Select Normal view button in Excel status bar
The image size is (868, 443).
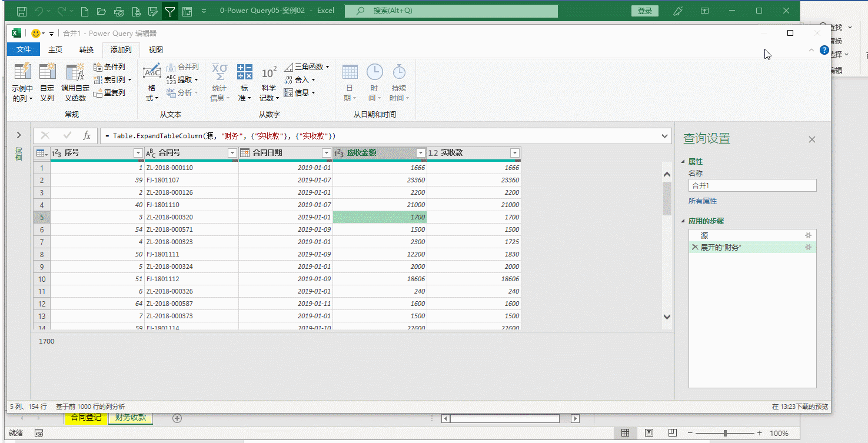pyautogui.click(x=625, y=433)
